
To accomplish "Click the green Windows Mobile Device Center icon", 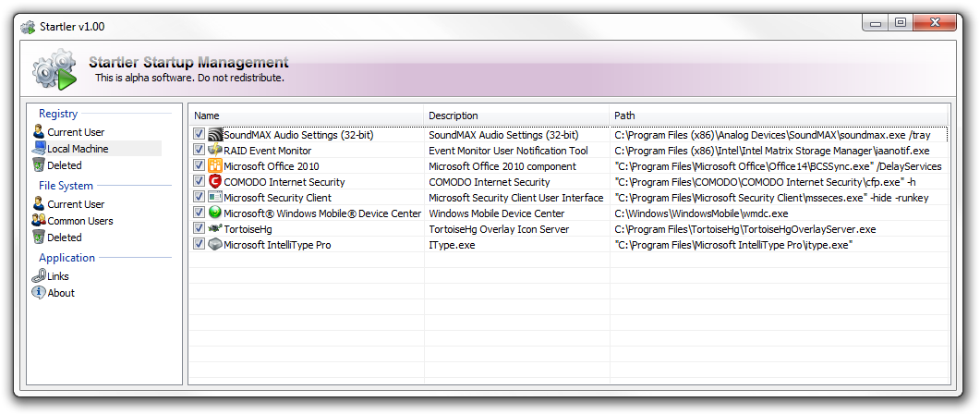I will 215,213.
